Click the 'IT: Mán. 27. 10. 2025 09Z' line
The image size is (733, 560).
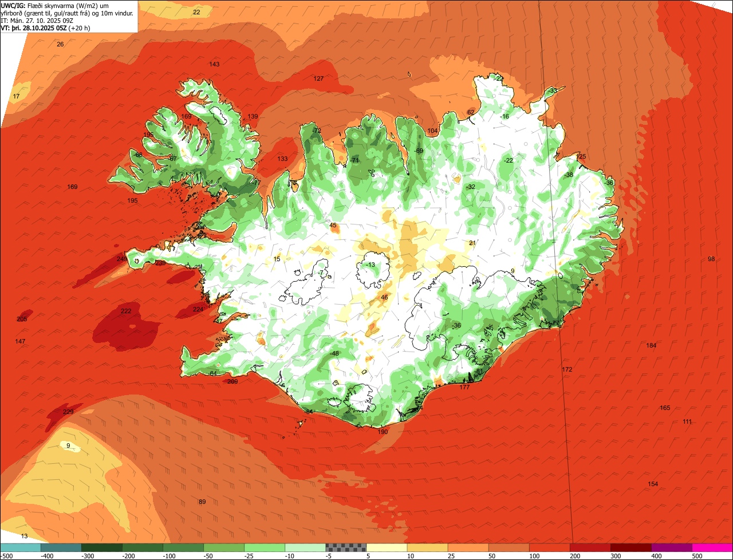pyautogui.click(x=36, y=20)
